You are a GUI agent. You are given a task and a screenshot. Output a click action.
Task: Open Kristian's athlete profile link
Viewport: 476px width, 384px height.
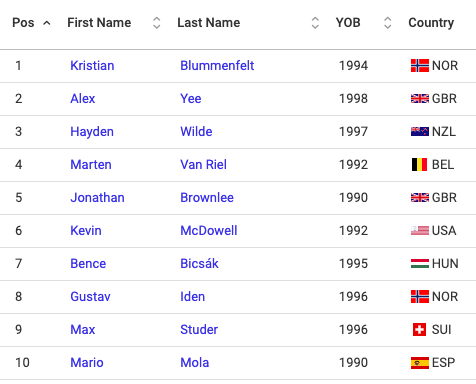click(92, 66)
